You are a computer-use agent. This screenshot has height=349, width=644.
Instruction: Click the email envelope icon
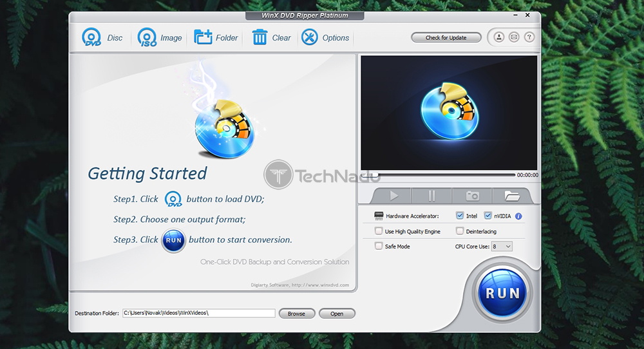(514, 37)
